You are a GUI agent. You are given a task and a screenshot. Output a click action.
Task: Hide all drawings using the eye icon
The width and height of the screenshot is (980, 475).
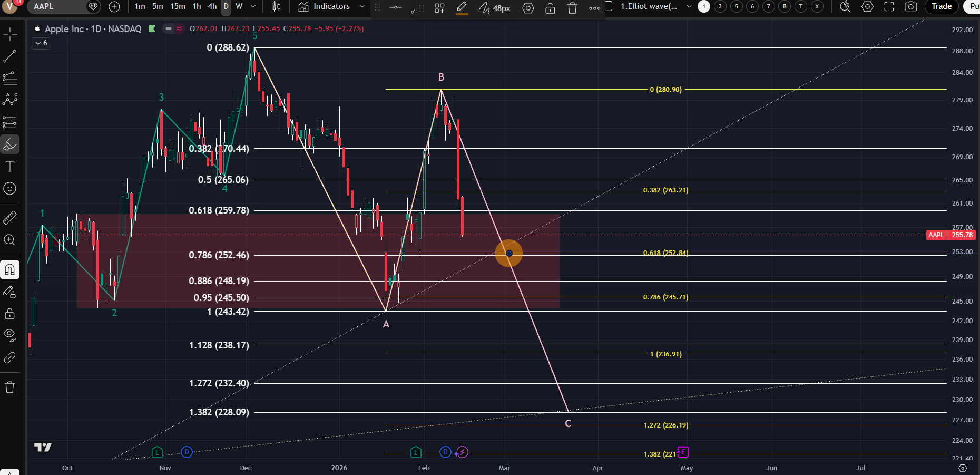[x=10, y=335]
